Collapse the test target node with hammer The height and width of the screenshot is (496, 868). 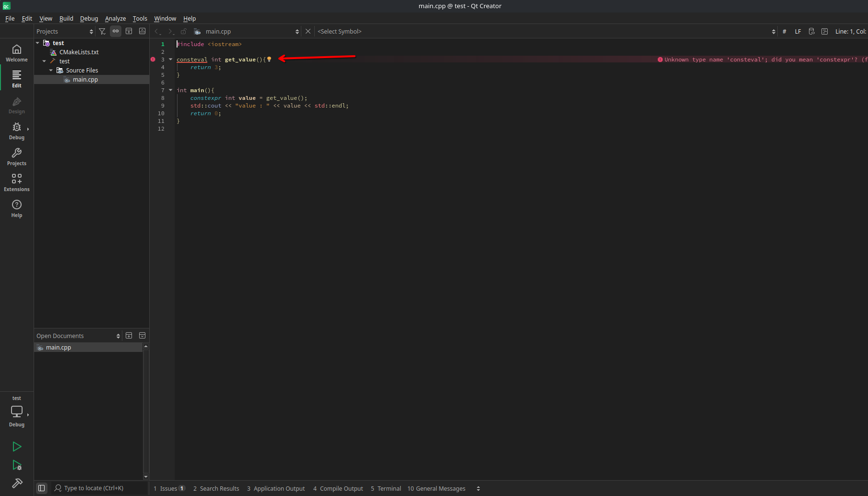[44, 61]
